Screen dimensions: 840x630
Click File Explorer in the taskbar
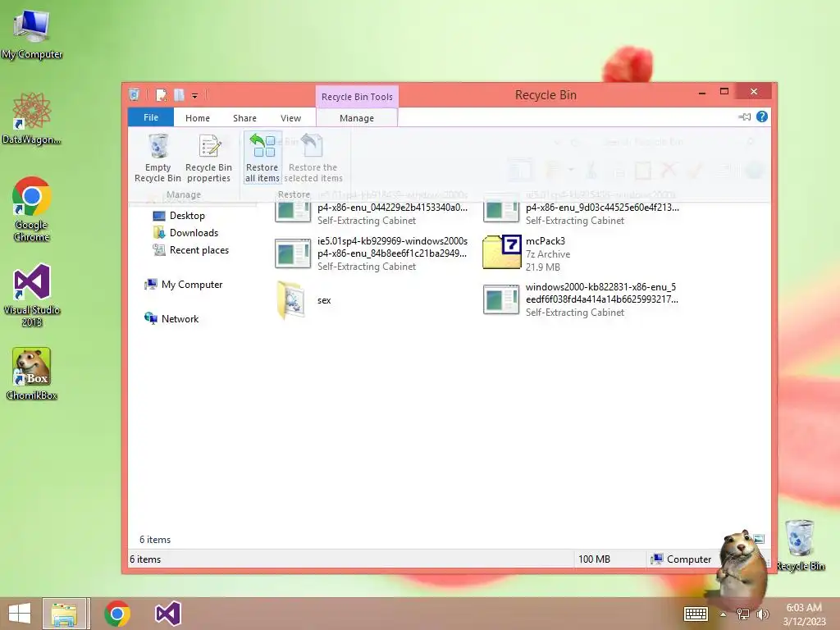64,614
